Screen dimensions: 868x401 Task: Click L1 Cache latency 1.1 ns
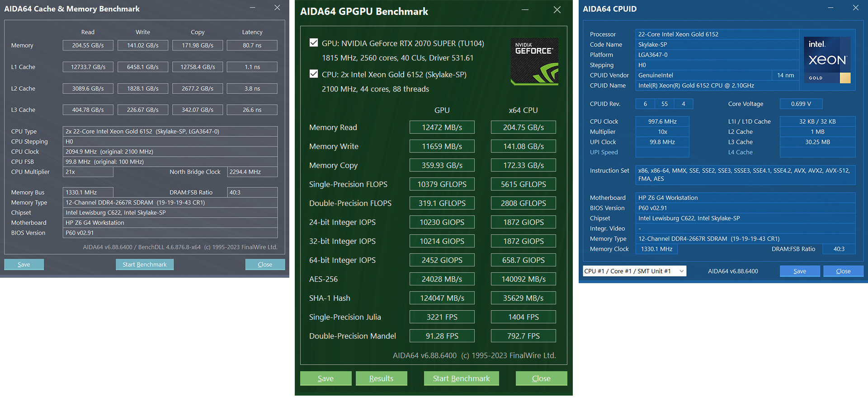[x=252, y=67]
